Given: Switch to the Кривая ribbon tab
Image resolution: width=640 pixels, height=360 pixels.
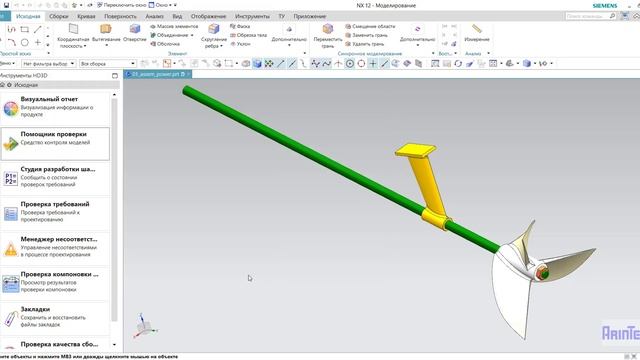Looking at the screenshot, I should click(86, 16).
